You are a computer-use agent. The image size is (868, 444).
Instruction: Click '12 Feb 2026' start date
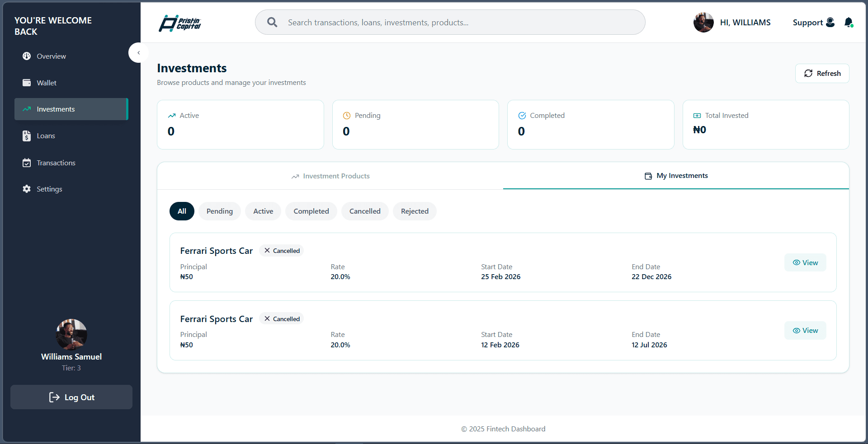[500, 345]
